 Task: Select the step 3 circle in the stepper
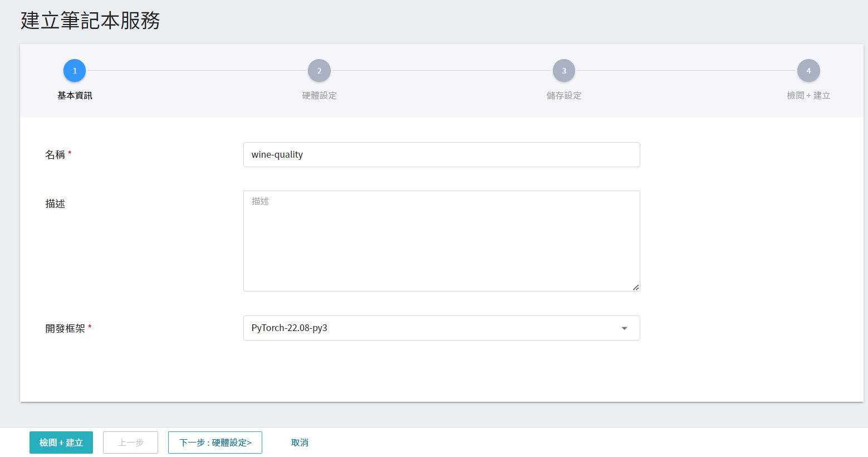point(563,71)
